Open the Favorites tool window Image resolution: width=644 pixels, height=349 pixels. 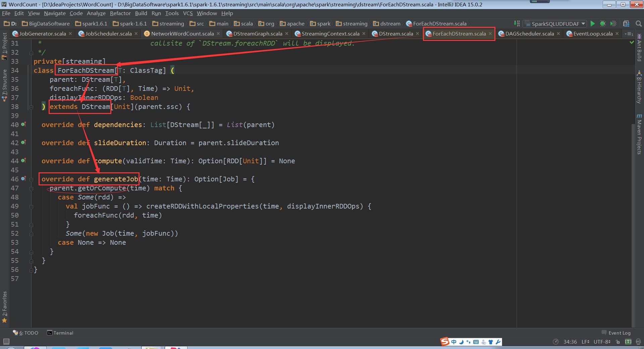click(x=4, y=307)
